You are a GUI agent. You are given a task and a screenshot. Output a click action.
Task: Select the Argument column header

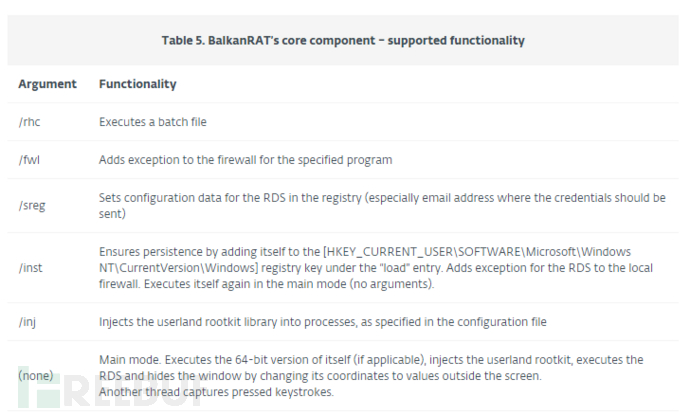pyautogui.click(x=48, y=84)
